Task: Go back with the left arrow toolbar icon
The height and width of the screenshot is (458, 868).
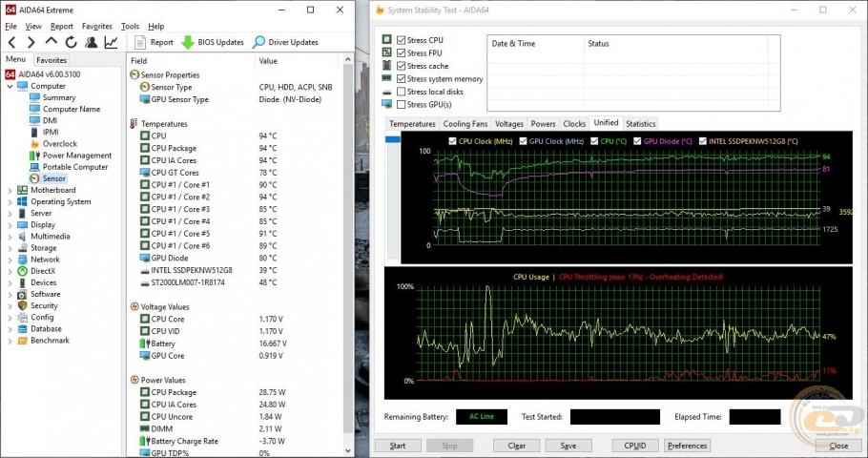Action: (x=12, y=42)
